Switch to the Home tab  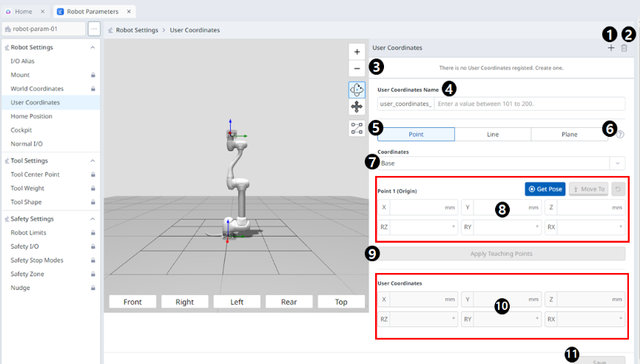[24, 12]
